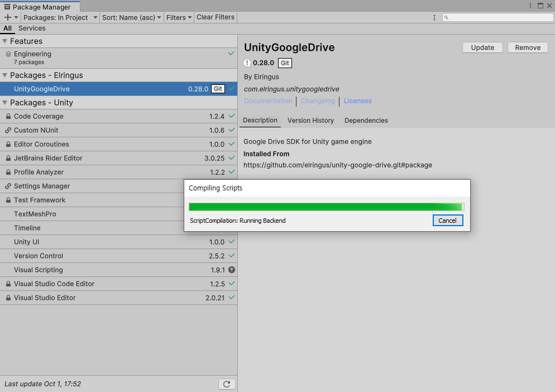Click the Remove button
The height and width of the screenshot is (392, 555).
click(528, 47)
